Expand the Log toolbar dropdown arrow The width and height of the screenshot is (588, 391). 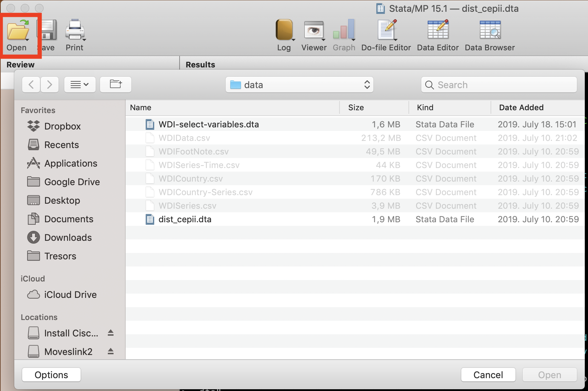pyautogui.click(x=293, y=40)
